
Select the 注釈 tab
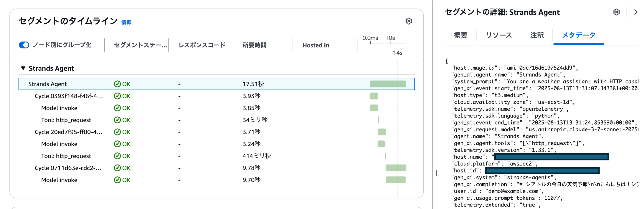pos(537,35)
